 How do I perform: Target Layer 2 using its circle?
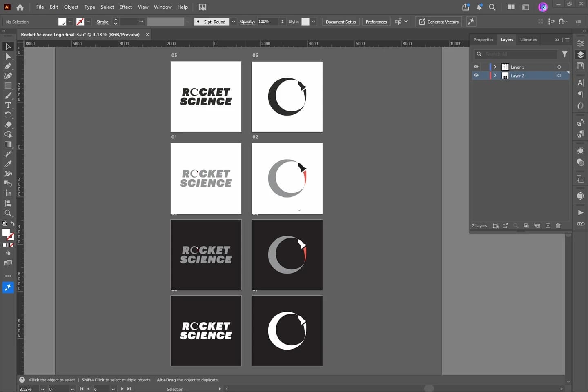(559, 76)
